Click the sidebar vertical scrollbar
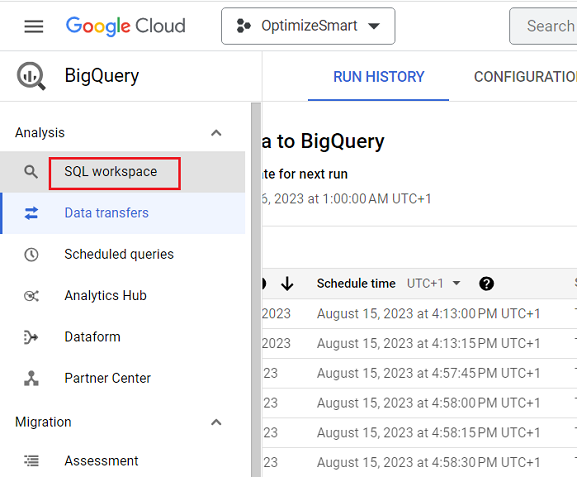 coord(256,289)
